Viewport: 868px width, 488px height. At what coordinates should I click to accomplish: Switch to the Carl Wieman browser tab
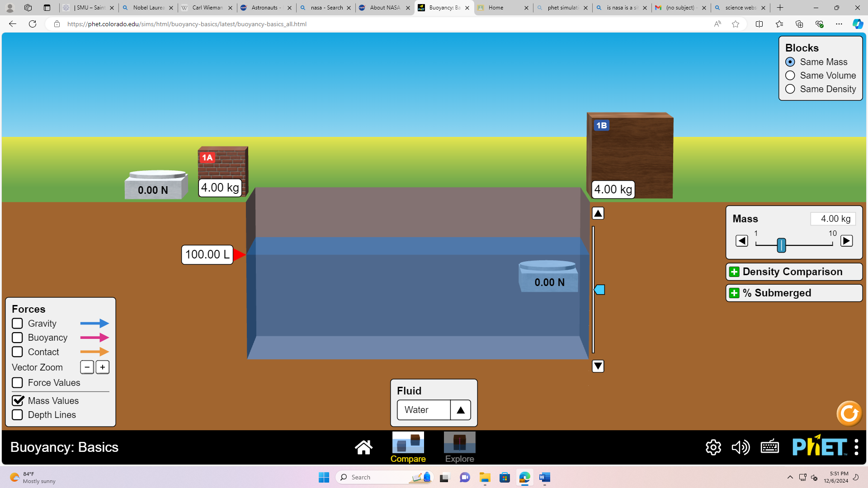[207, 8]
